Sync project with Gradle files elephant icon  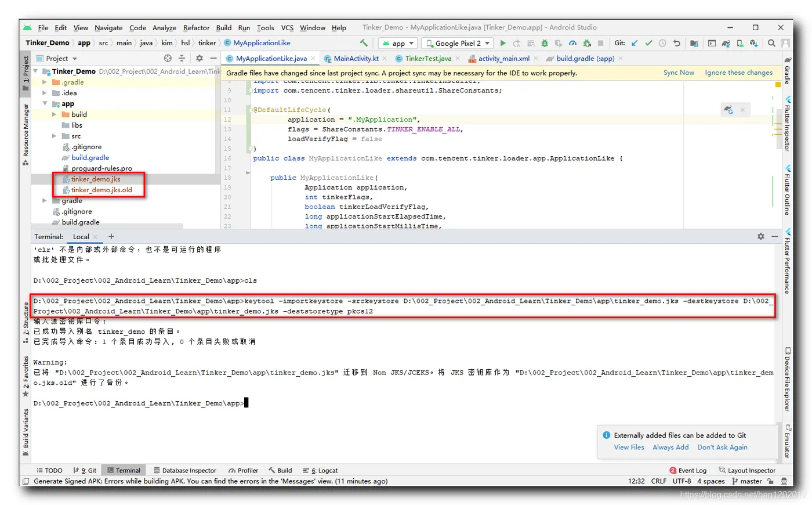[x=726, y=43]
